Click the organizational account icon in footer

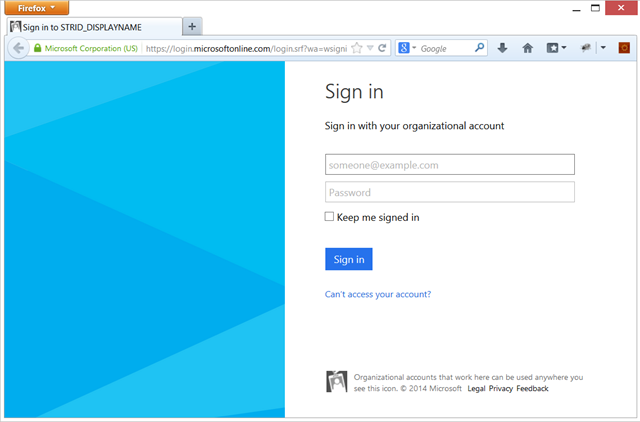coord(337,382)
